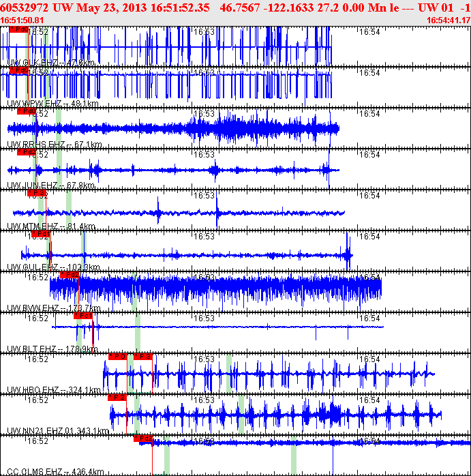Screen dimensions: 471x476
Task: Click the Pd2 pick flag on BVW trace
Action: point(70,275)
